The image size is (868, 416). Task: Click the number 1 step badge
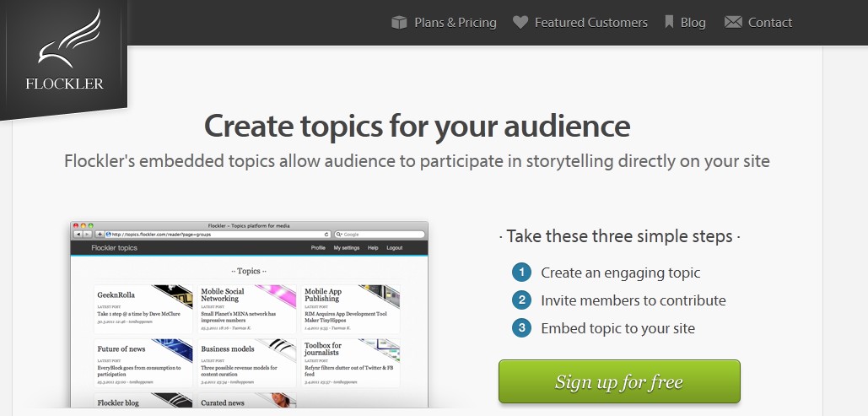click(x=521, y=273)
